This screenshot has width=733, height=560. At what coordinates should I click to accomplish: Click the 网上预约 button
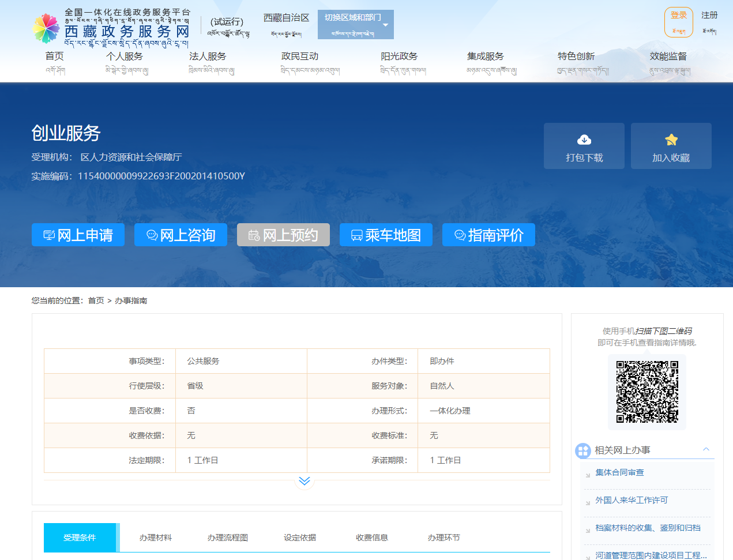click(x=283, y=235)
